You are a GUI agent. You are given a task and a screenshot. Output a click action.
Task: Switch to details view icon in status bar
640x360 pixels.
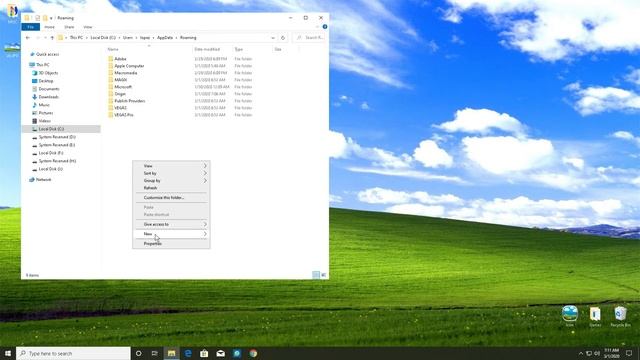[x=316, y=275]
